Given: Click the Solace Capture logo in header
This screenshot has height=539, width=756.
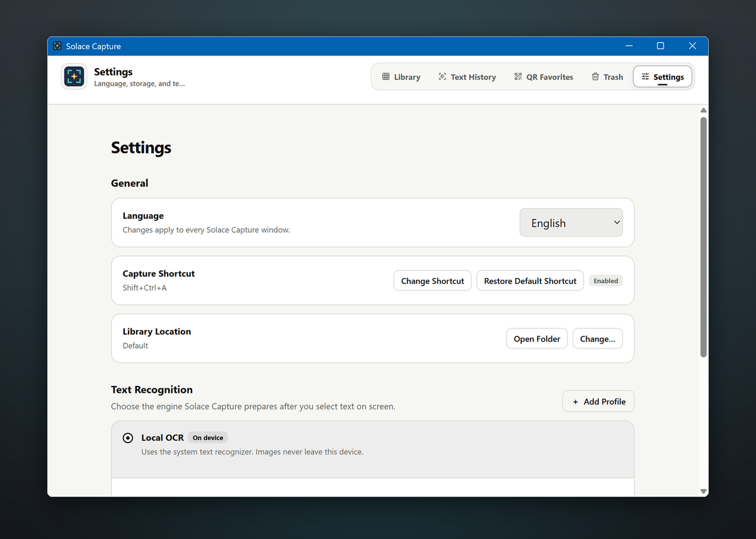Looking at the screenshot, I should click(x=74, y=77).
